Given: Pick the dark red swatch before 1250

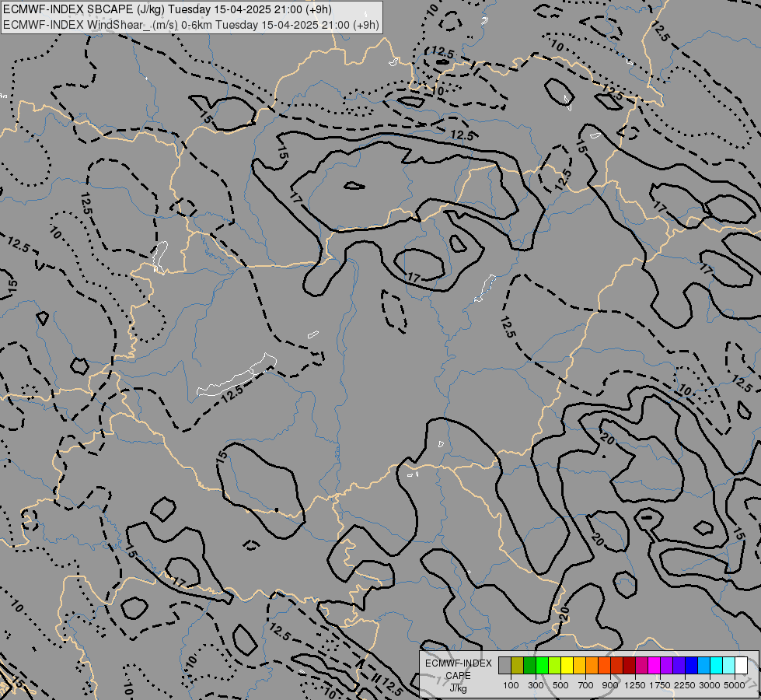Looking at the screenshot, I should (x=630, y=666).
